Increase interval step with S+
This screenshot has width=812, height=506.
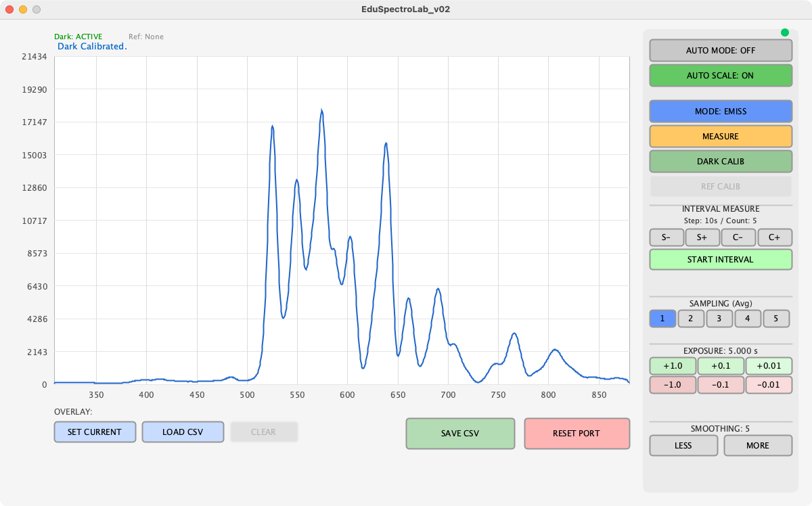point(702,237)
